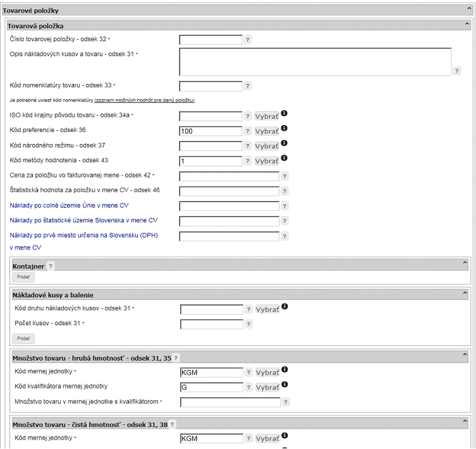Viewport: 476px width, 449px height.
Task: Open help icon for Číslo tovarovej položky
Action: point(247,40)
